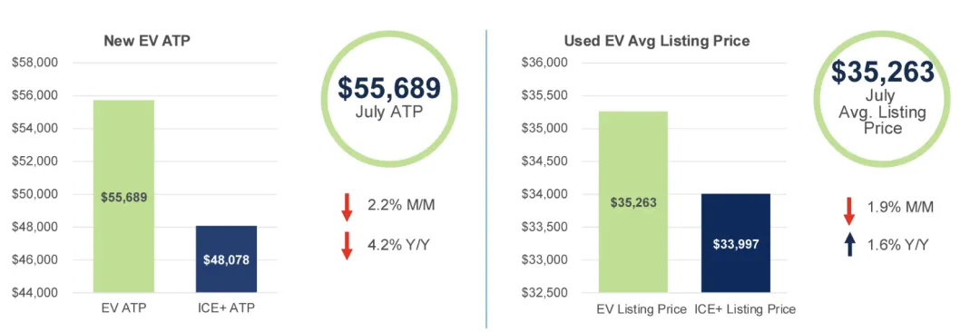The image size is (980, 332).
Task: Select the green $35,263 EV Listing Price bar
Action: tap(633, 202)
